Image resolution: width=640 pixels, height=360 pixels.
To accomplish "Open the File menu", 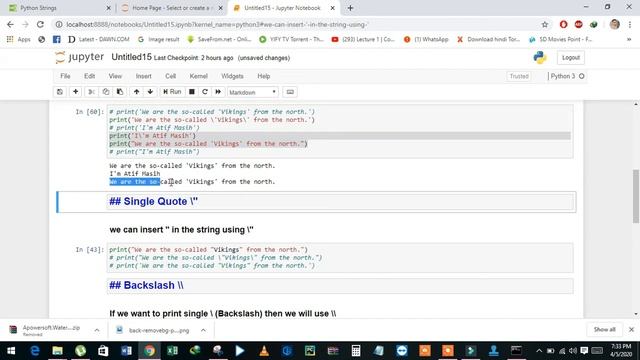I will click(65, 76).
